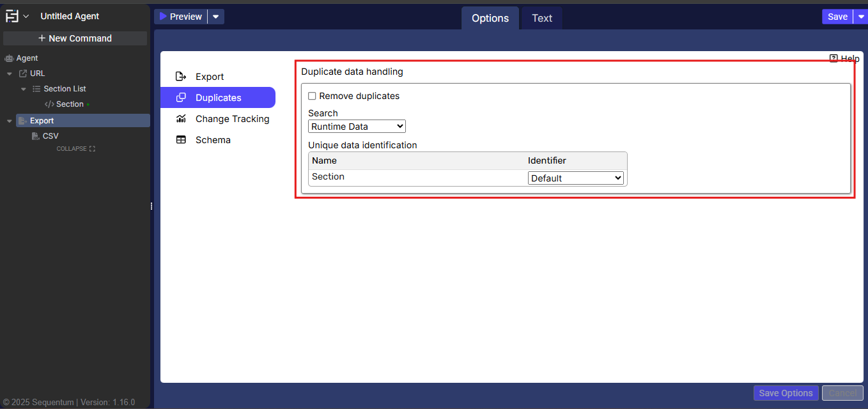Screen dimensions: 868x409
Task: Click the Save Options button
Action: (x=786, y=393)
